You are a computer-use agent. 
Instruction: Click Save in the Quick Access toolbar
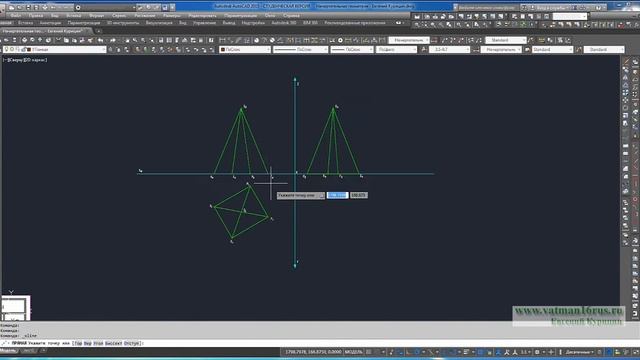pos(28,7)
